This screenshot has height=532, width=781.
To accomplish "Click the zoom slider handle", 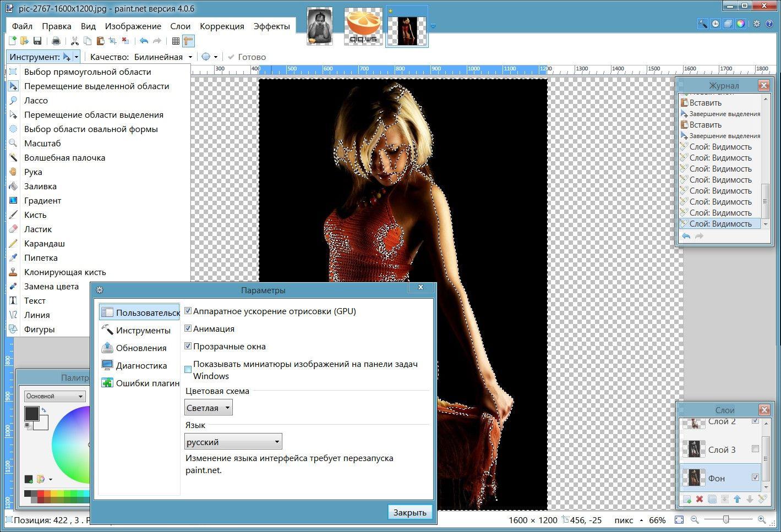I will coord(726,519).
